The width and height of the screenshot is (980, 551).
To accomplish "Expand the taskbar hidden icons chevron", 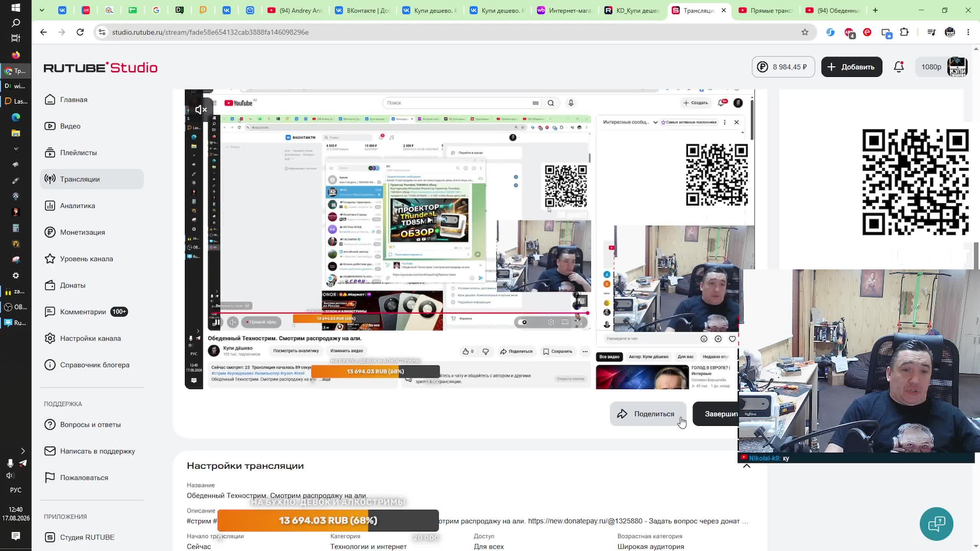I will click(x=23, y=451).
